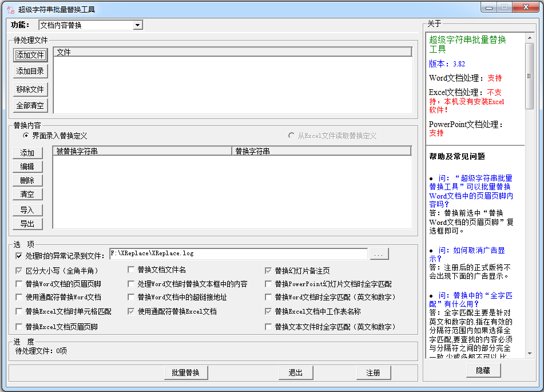Enable 替换Word文档时全字匹配 checkbox
The image size is (544, 392).
point(268,297)
